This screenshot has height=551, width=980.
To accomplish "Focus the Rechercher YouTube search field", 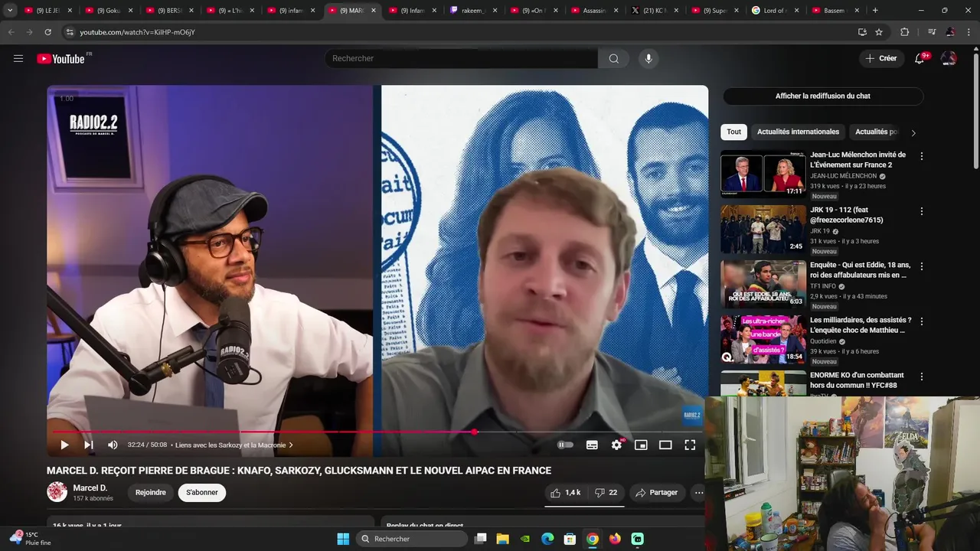I will (x=462, y=58).
